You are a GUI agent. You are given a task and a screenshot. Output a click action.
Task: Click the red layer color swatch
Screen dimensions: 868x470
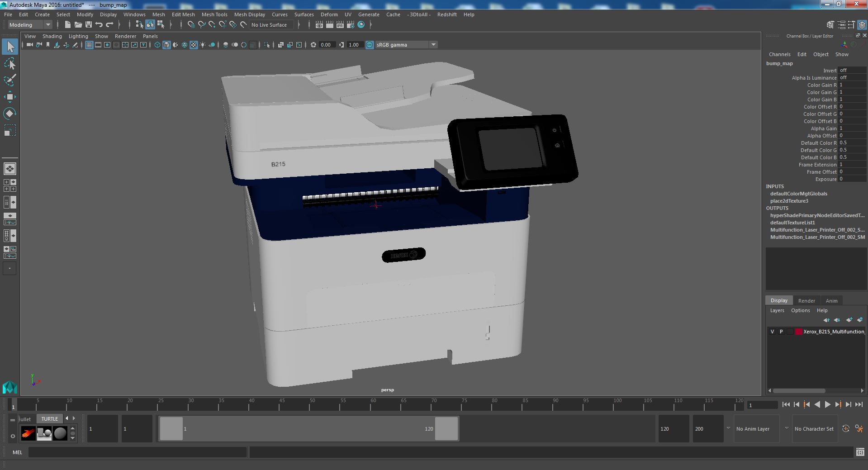coord(799,332)
